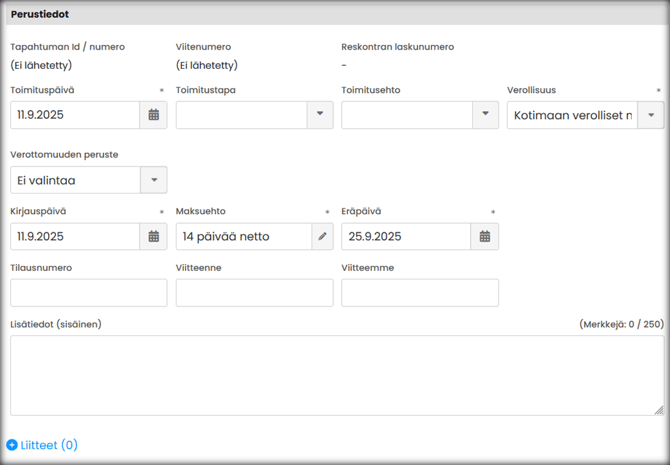Click the plus icon beside Liitteet
Viewport: 670px width, 465px height.
[x=12, y=445]
